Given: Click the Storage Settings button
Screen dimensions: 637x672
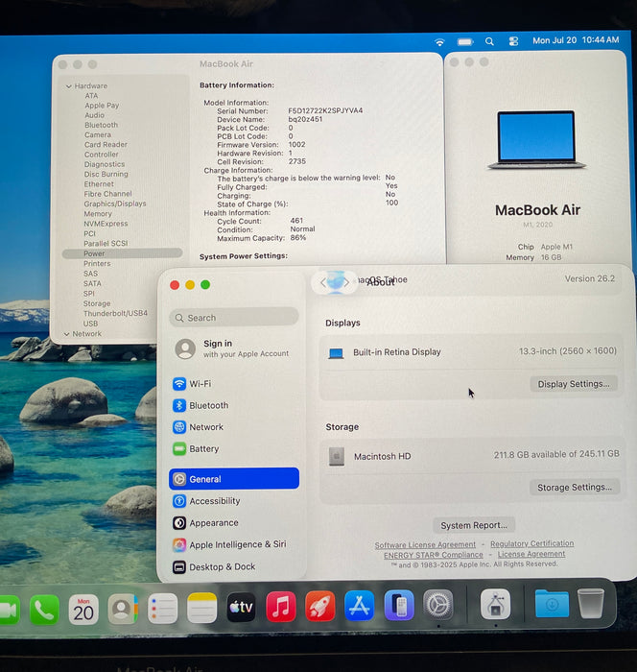Looking at the screenshot, I should pyautogui.click(x=575, y=488).
